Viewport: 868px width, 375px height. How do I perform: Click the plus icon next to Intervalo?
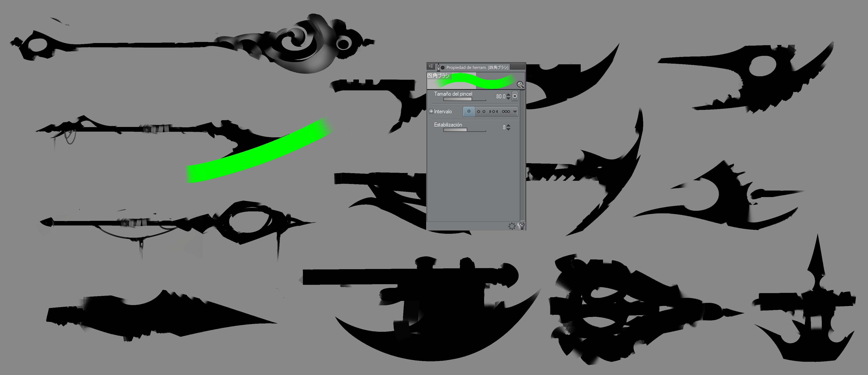[431, 112]
